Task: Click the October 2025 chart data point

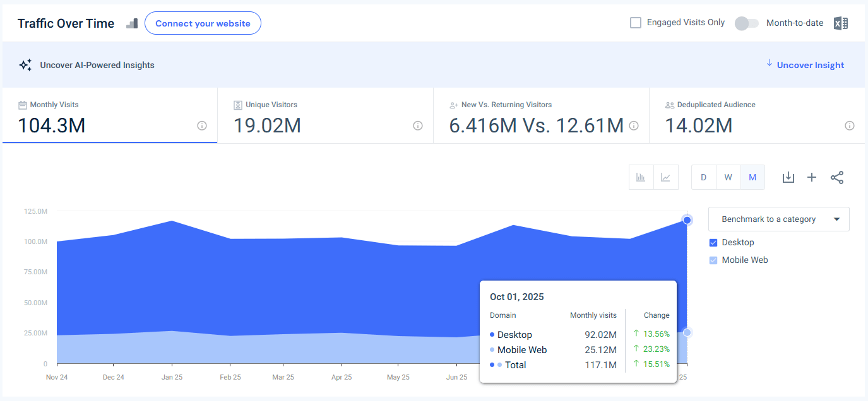Action: tap(687, 220)
